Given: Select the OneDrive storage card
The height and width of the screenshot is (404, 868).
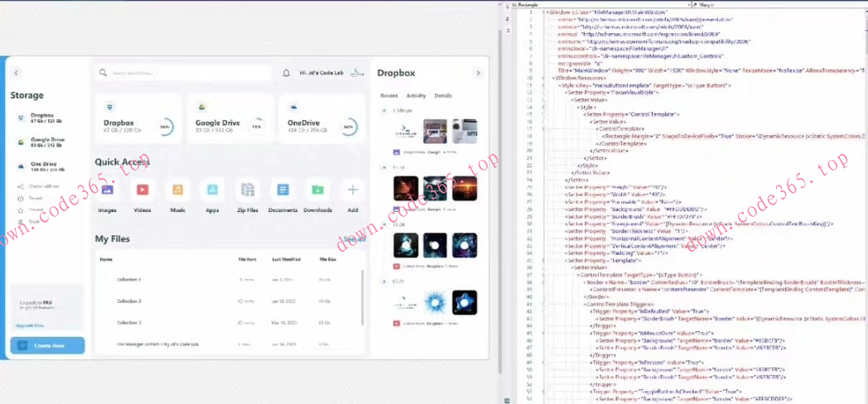Looking at the screenshot, I should click(321, 119).
